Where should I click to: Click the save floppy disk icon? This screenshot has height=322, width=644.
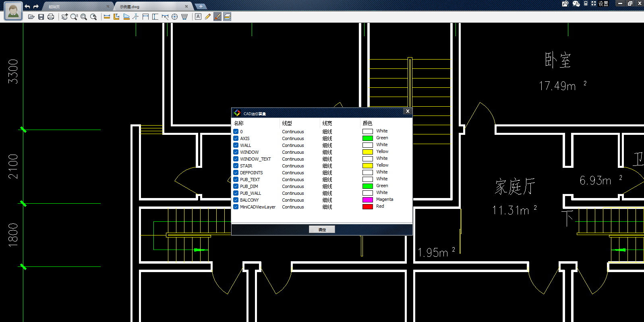[x=41, y=17]
